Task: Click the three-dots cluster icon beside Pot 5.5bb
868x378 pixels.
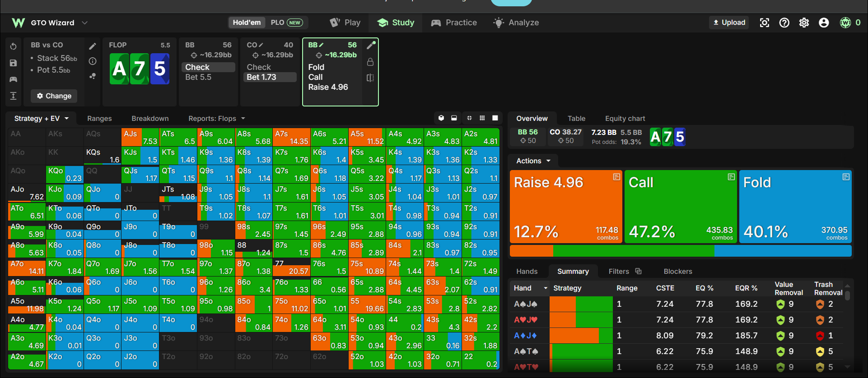Action: (93, 76)
